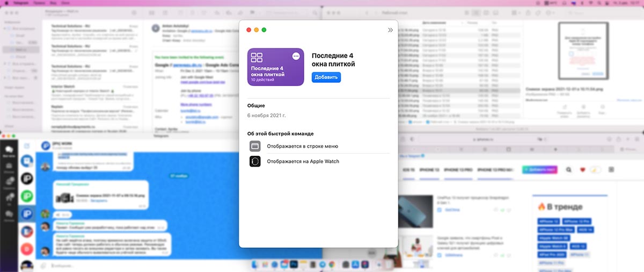The width and height of the screenshot is (644, 272).
Task: Launch Google Chrome from the Dock
Action: pos(332,264)
